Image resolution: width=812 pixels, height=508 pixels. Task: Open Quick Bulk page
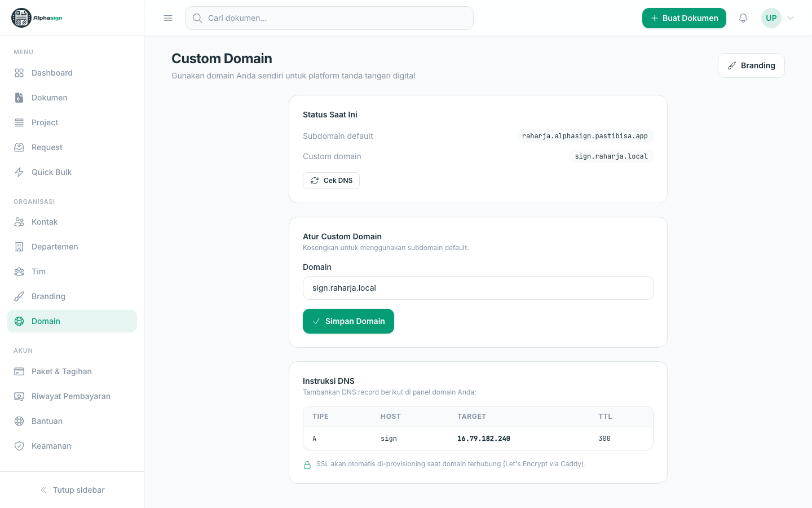72,172
